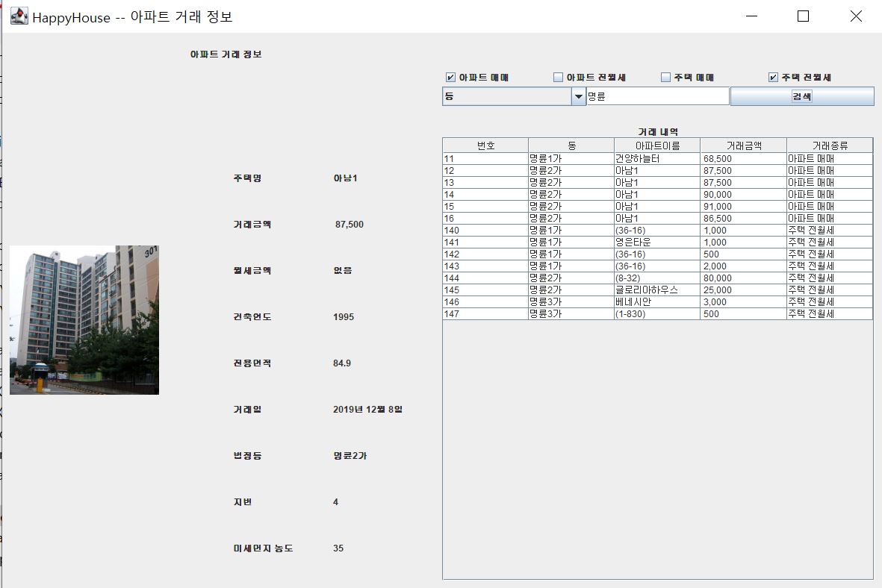This screenshot has height=588, width=882.
Task: Click the search field containing 명륜
Action: point(657,96)
